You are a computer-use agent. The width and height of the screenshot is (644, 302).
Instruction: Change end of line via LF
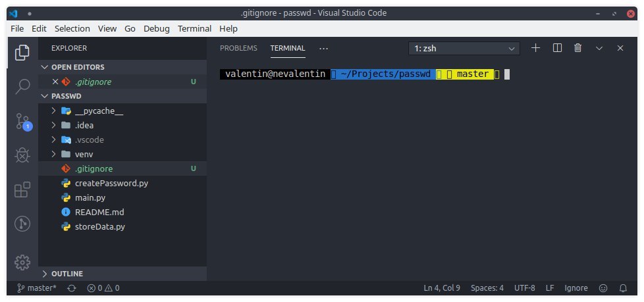(x=550, y=288)
